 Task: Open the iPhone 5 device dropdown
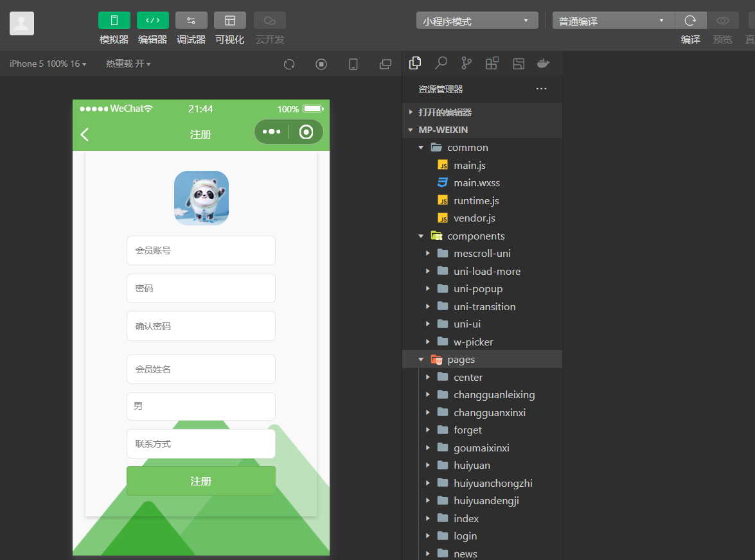click(48, 64)
